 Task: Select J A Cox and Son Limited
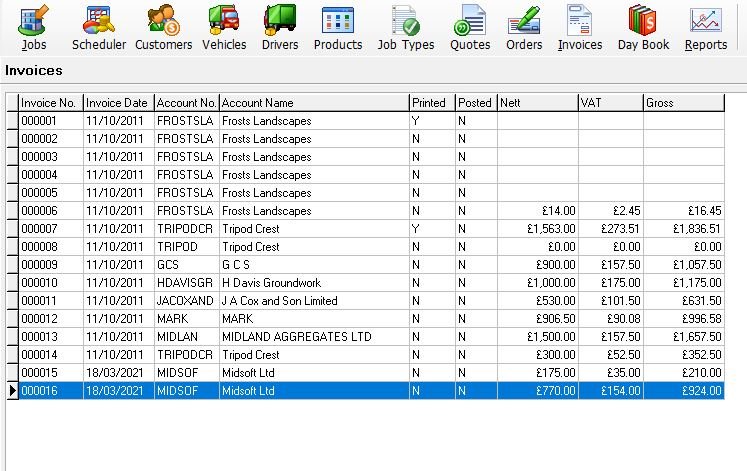[314, 301]
